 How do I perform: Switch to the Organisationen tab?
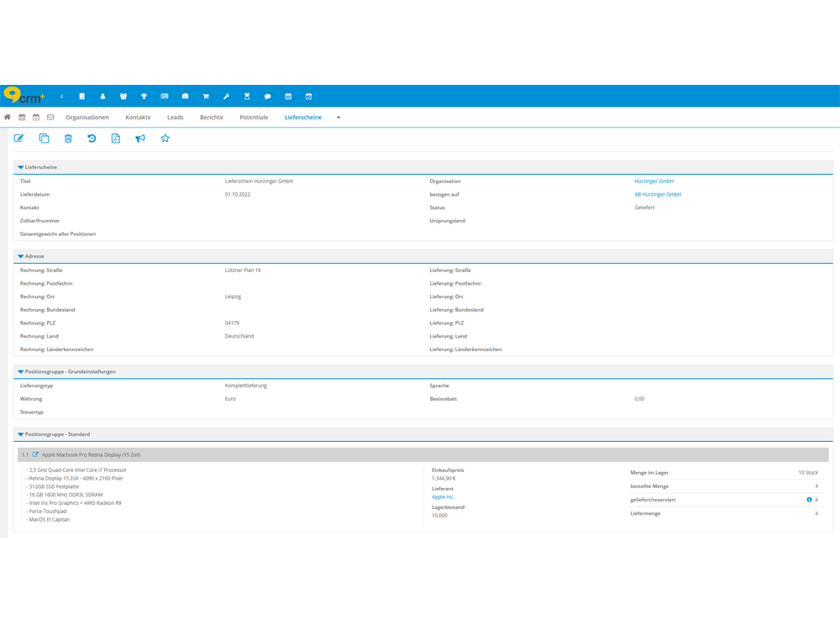click(87, 118)
